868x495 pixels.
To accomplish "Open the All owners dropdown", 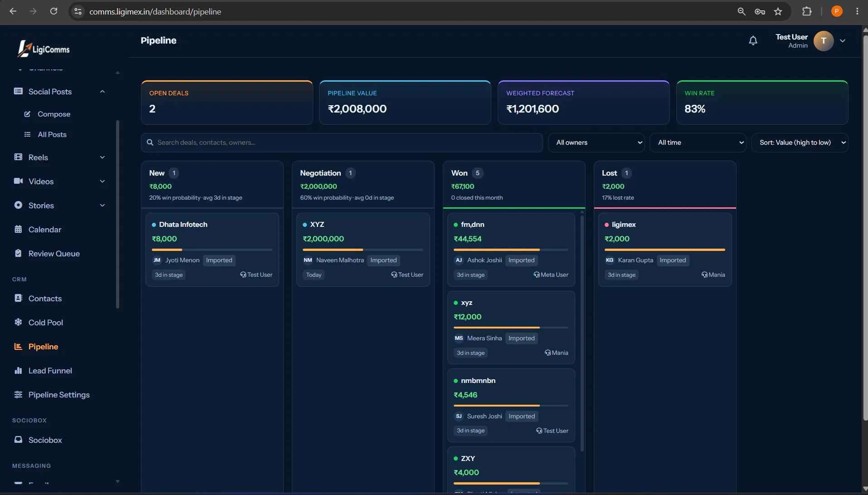I will pos(596,142).
